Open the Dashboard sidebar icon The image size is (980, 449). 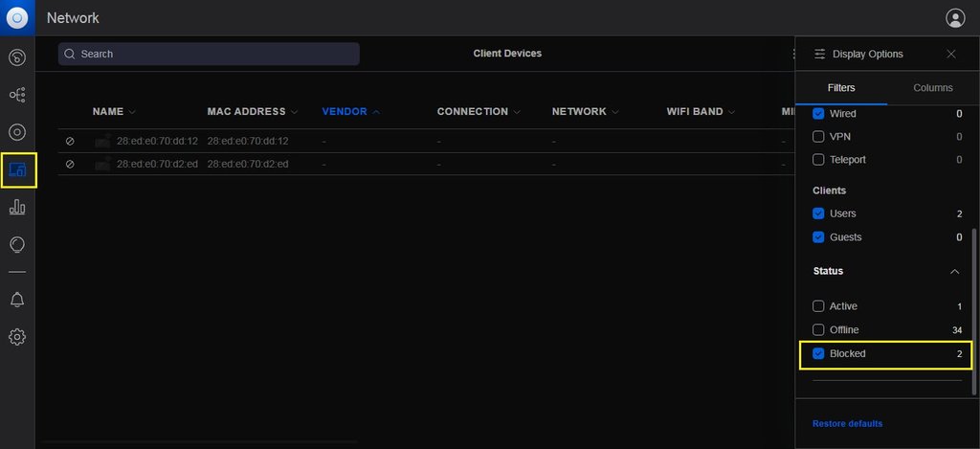tap(17, 57)
